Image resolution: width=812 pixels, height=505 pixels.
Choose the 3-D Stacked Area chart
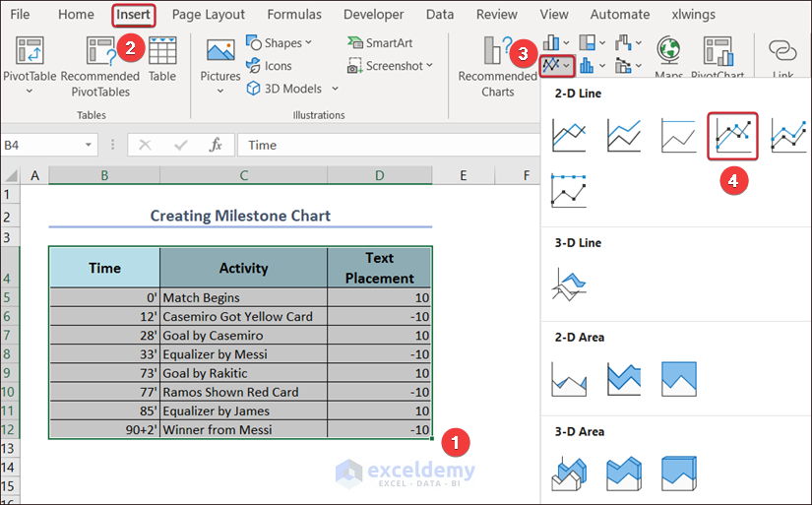pyautogui.click(x=624, y=473)
